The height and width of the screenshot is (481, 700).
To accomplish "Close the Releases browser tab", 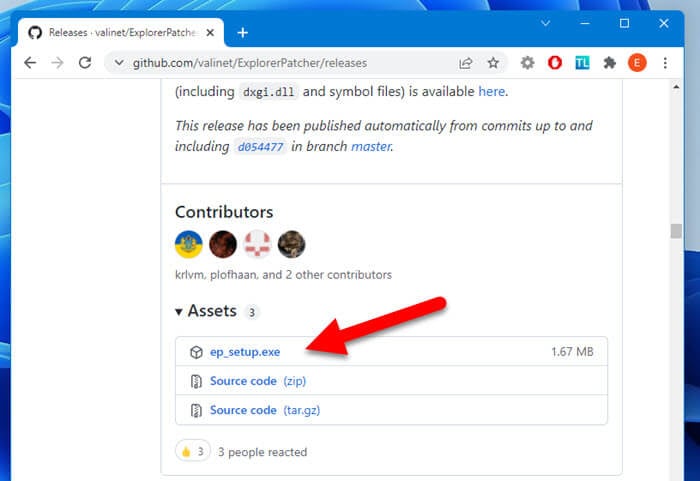I will (210, 33).
